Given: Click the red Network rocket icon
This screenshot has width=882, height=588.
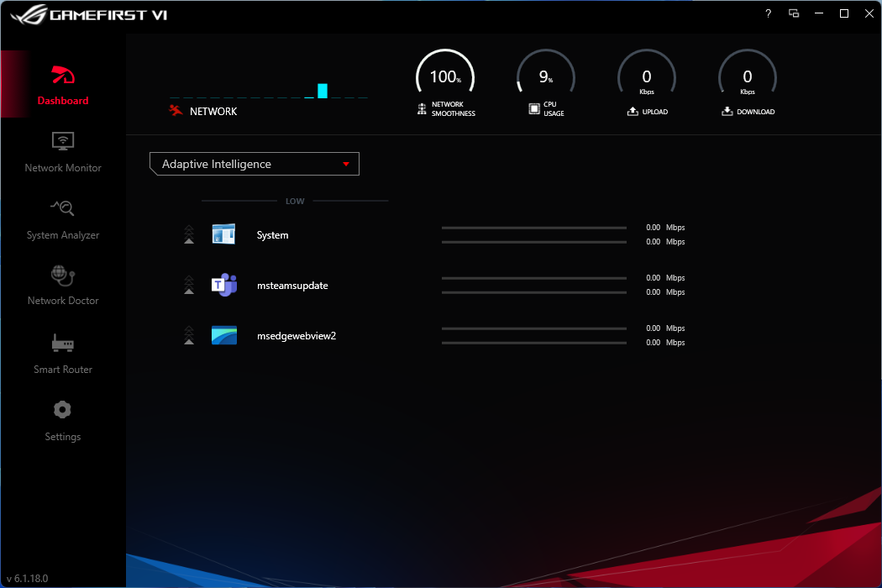Looking at the screenshot, I should pos(176,109).
